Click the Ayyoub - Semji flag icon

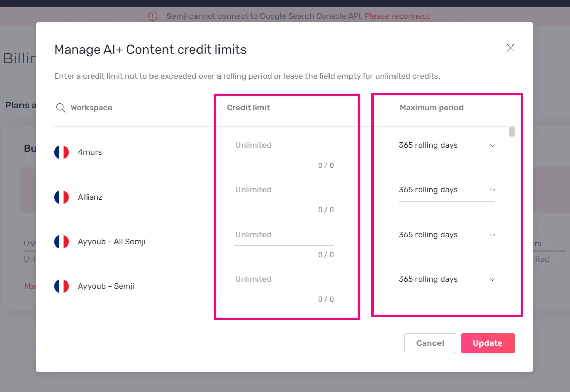click(61, 286)
